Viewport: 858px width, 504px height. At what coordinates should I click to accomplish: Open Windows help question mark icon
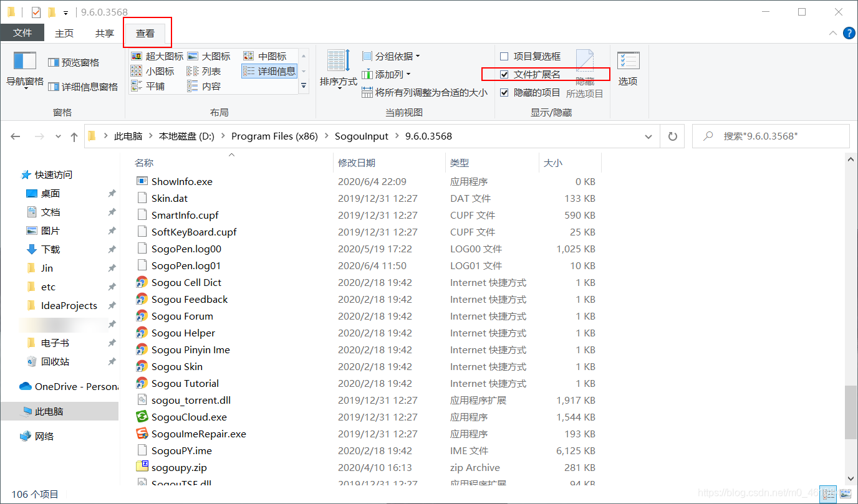pos(849,33)
